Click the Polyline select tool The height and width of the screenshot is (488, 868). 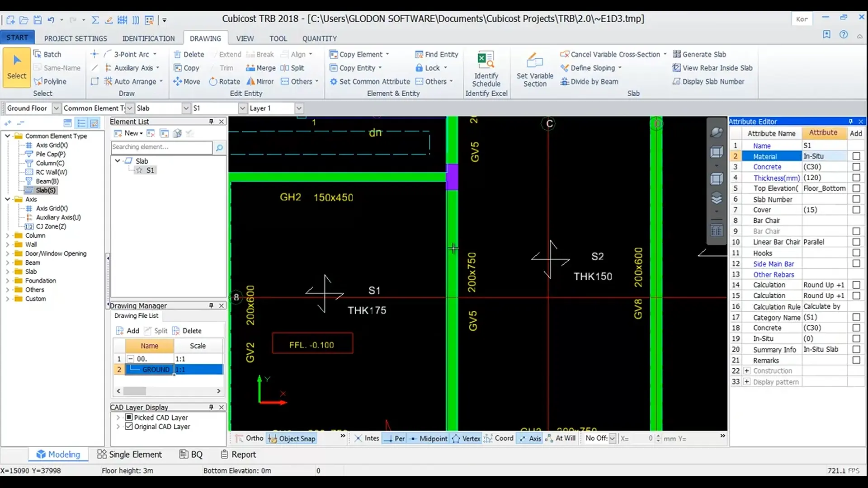point(50,82)
